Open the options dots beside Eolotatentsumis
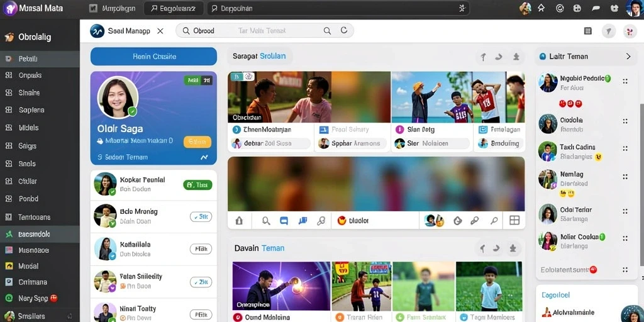The width and height of the screenshot is (644, 322). [625, 270]
